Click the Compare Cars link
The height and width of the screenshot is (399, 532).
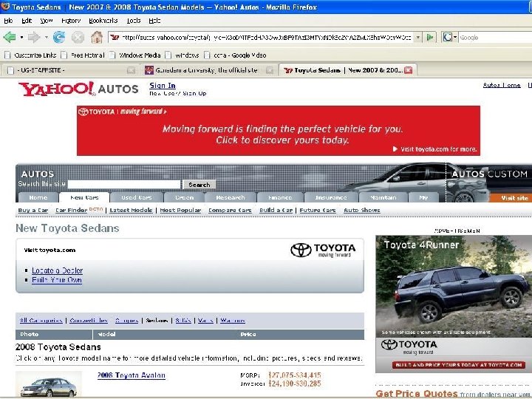tap(230, 211)
